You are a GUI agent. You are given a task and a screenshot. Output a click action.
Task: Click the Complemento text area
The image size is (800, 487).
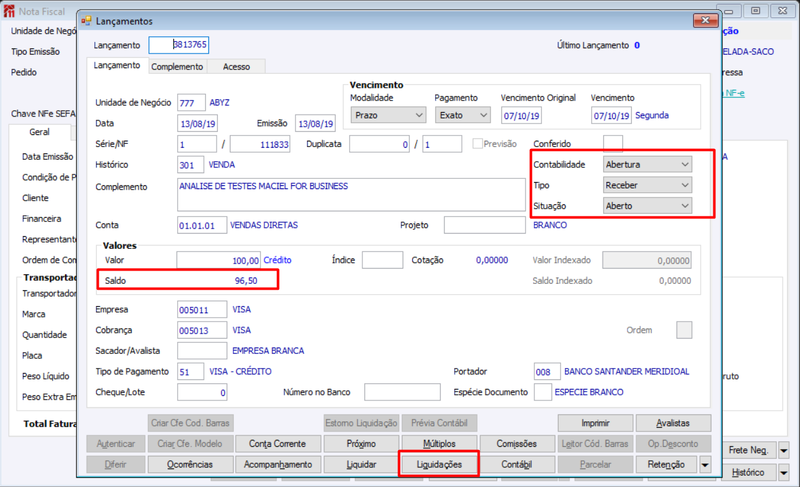[x=351, y=194]
